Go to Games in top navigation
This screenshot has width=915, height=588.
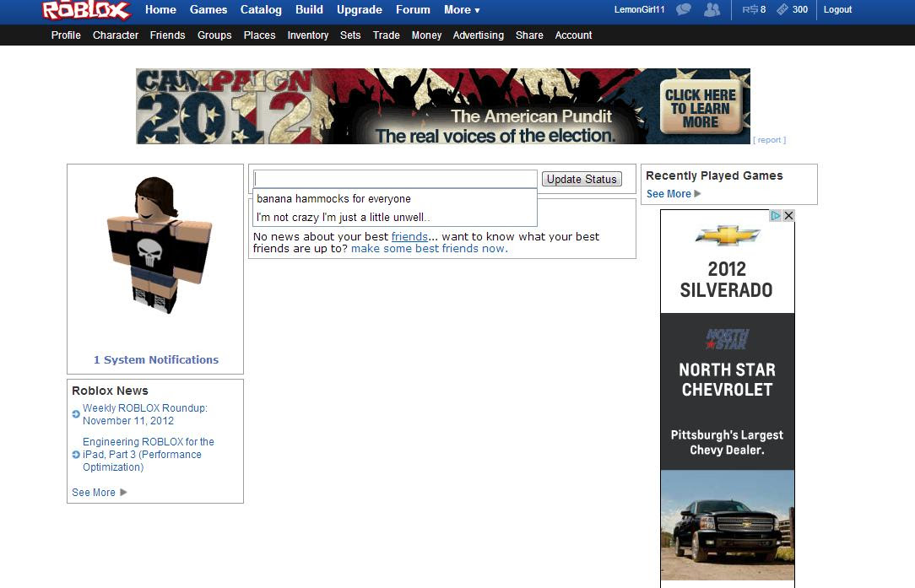pos(208,10)
